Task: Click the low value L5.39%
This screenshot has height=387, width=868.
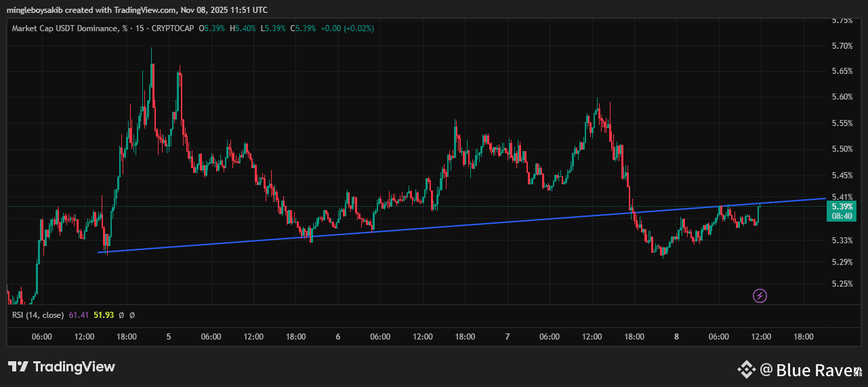Action: [273, 28]
